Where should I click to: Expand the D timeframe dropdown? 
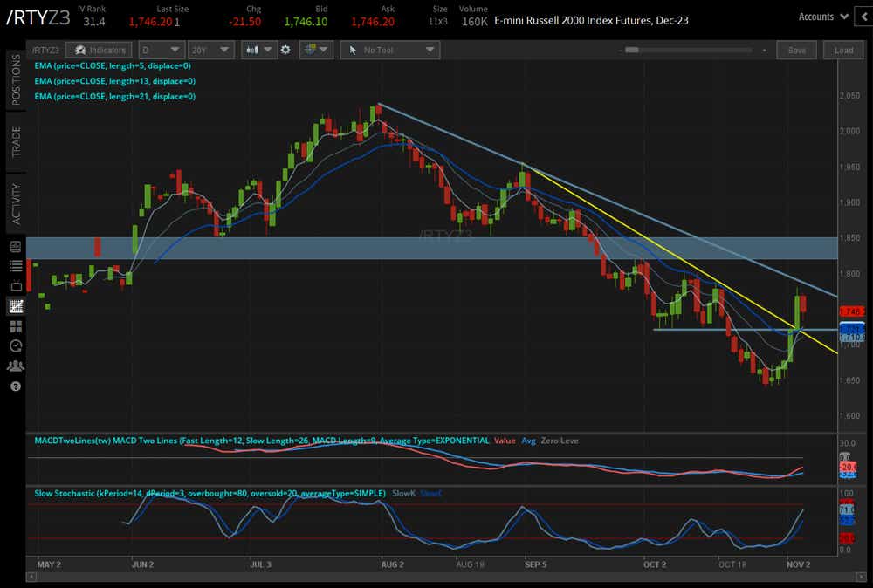[x=161, y=50]
